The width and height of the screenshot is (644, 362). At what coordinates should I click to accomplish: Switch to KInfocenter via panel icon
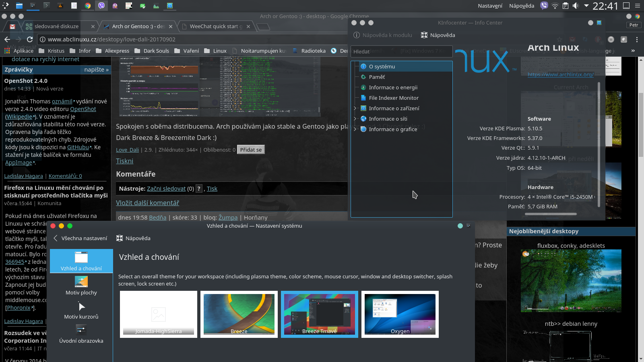170,6
